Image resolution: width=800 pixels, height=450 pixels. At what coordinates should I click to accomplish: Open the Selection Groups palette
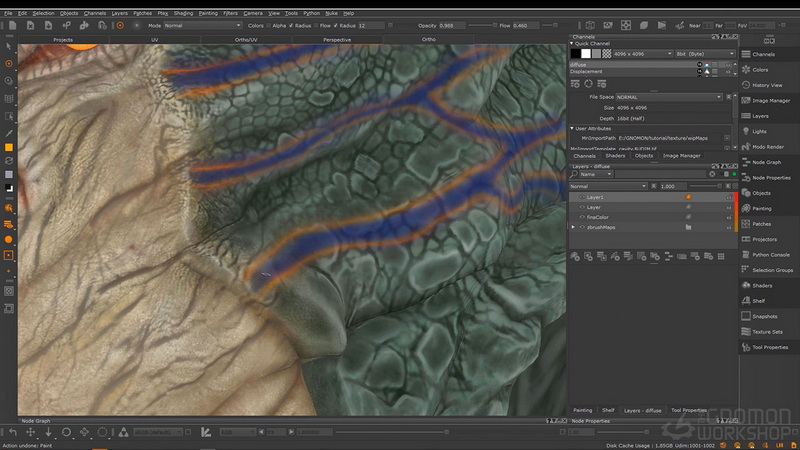pos(768,270)
